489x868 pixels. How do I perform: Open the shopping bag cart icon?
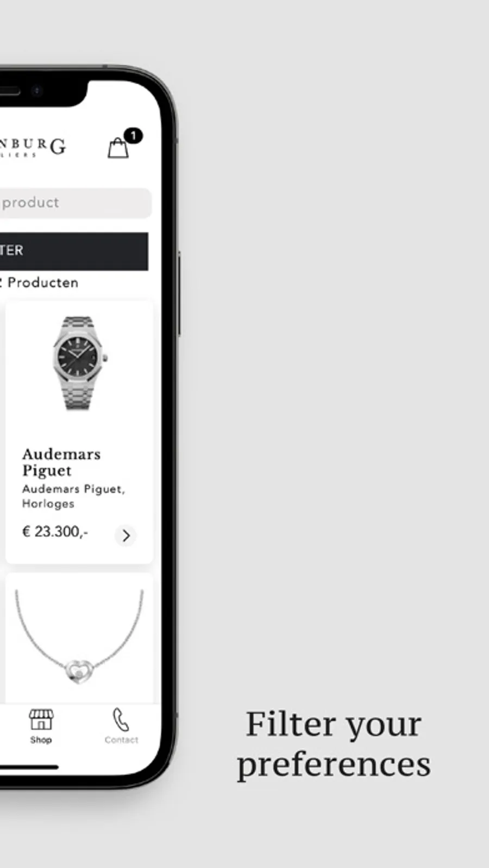pos(118,148)
